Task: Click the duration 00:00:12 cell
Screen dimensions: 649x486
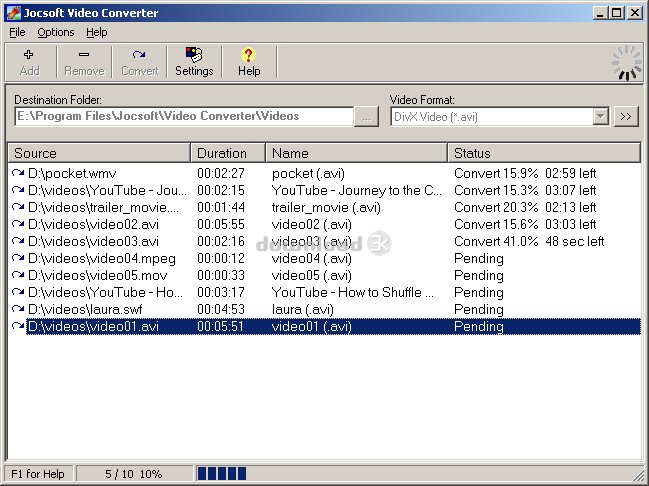Action: click(221, 258)
